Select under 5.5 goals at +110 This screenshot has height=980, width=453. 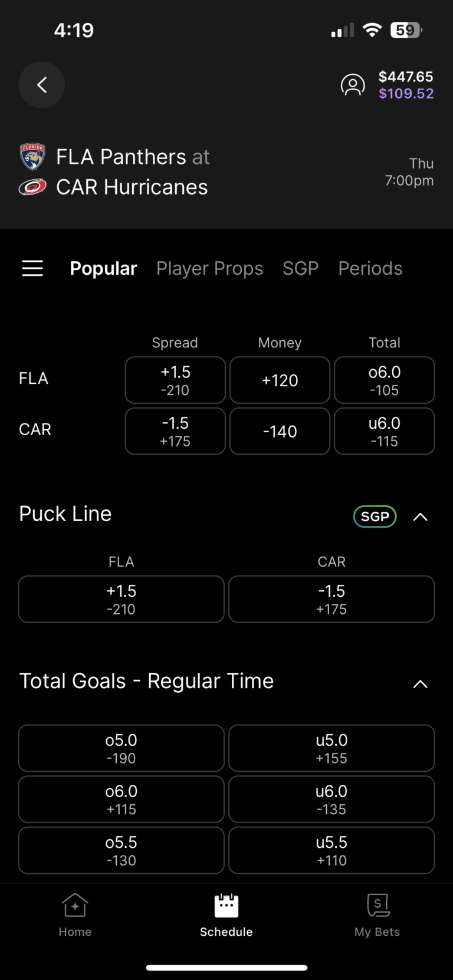[x=331, y=850]
